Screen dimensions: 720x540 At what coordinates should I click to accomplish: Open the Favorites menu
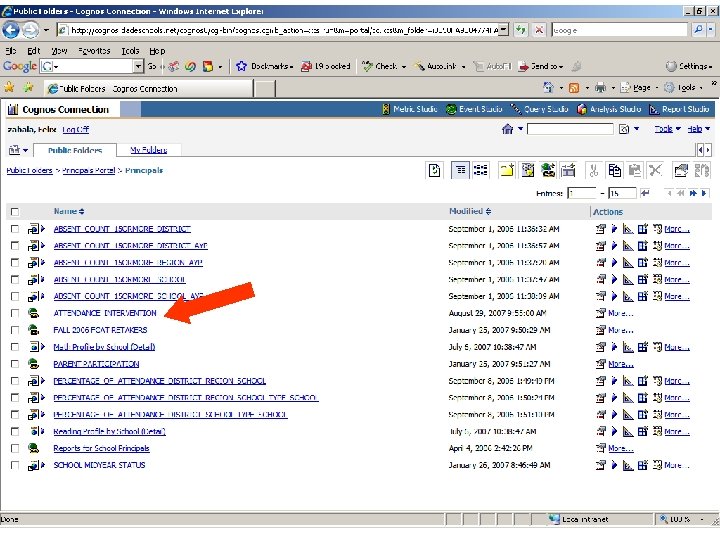(94, 51)
